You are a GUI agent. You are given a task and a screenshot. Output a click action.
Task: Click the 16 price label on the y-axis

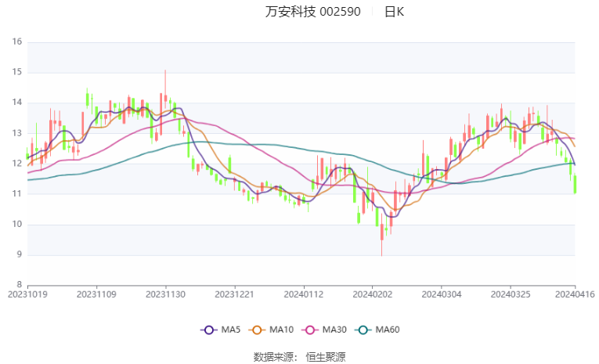click(16, 42)
